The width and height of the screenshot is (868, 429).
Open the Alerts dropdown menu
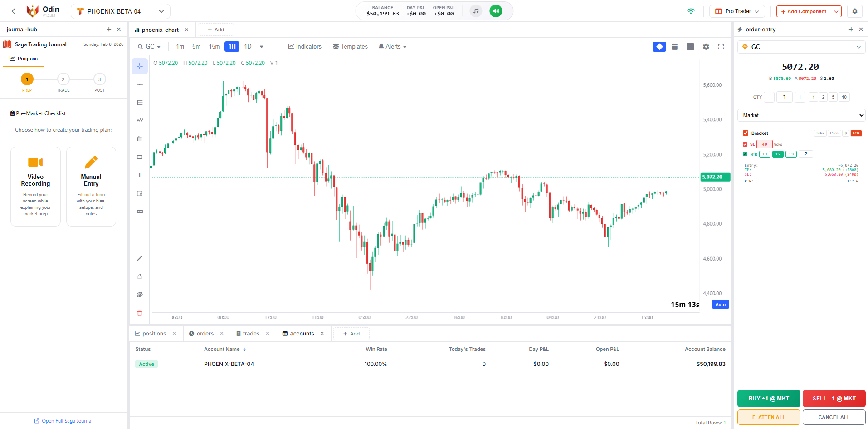tap(392, 47)
